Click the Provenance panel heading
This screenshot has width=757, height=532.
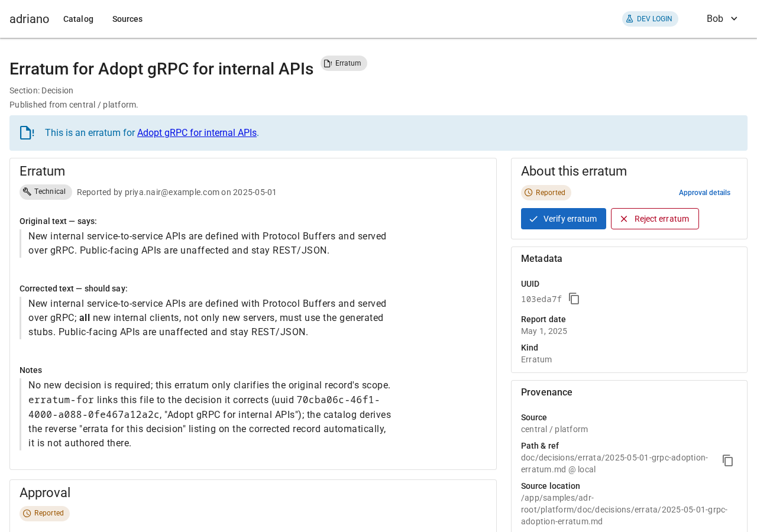point(546,392)
